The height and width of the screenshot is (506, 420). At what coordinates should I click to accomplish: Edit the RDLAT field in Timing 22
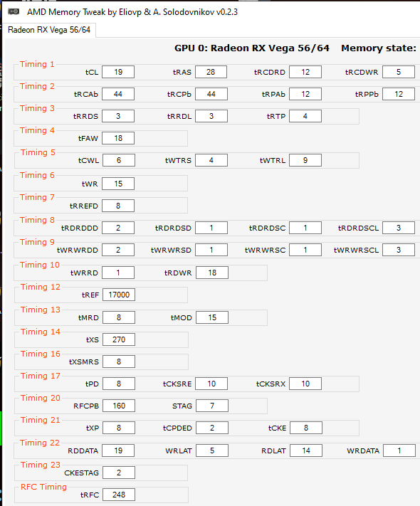click(x=306, y=450)
